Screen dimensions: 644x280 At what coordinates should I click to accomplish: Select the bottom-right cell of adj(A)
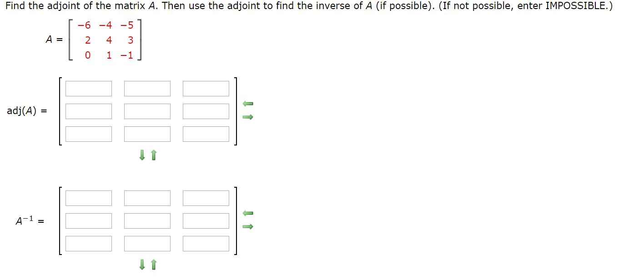206,134
